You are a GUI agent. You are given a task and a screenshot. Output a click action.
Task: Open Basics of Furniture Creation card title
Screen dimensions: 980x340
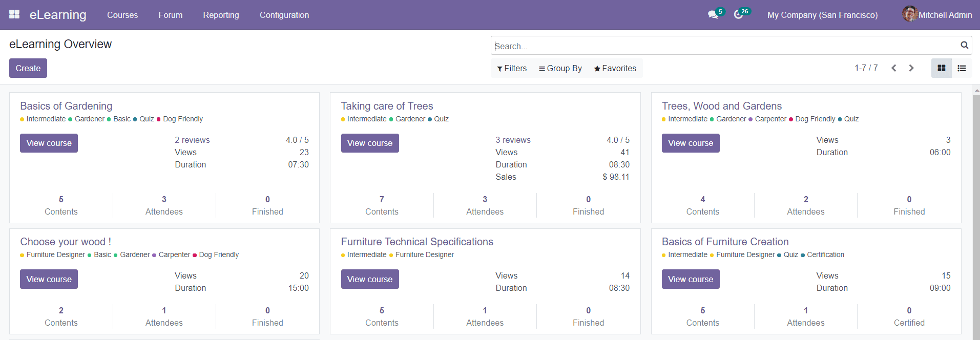pos(725,242)
